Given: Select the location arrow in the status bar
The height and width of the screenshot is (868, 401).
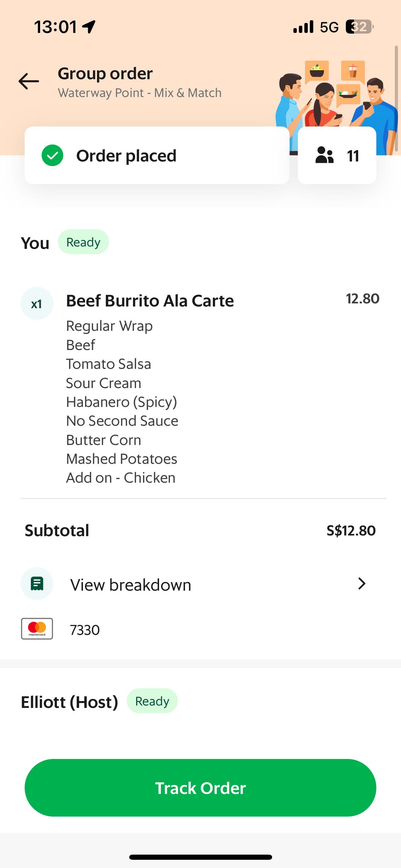Looking at the screenshot, I should coord(88,26).
